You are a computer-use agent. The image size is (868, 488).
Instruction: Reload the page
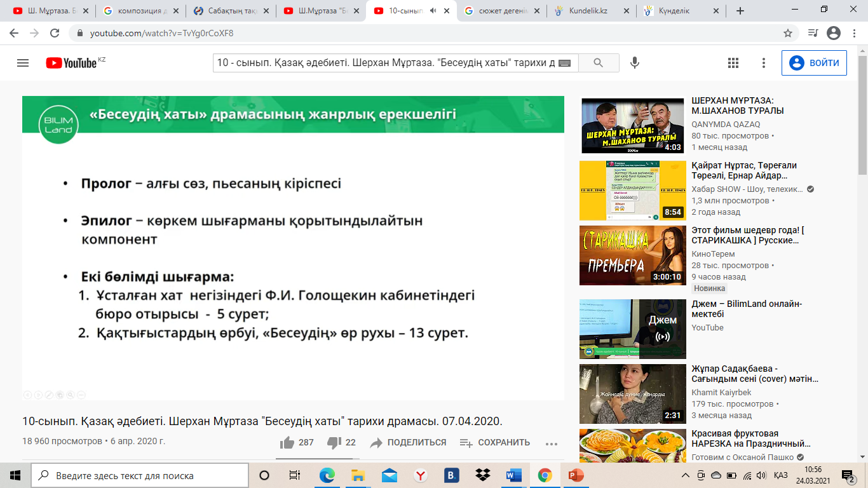pyautogui.click(x=55, y=33)
